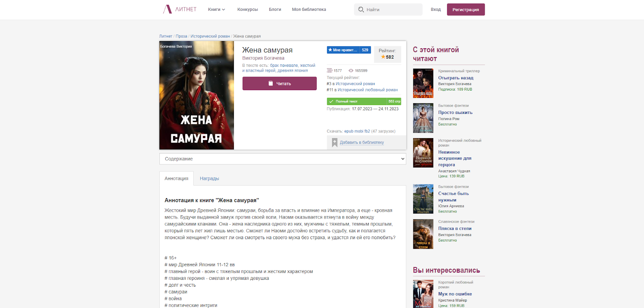
Task: Open the Просто выжить title link
Action: pyautogui.click(x=455, y=112)
